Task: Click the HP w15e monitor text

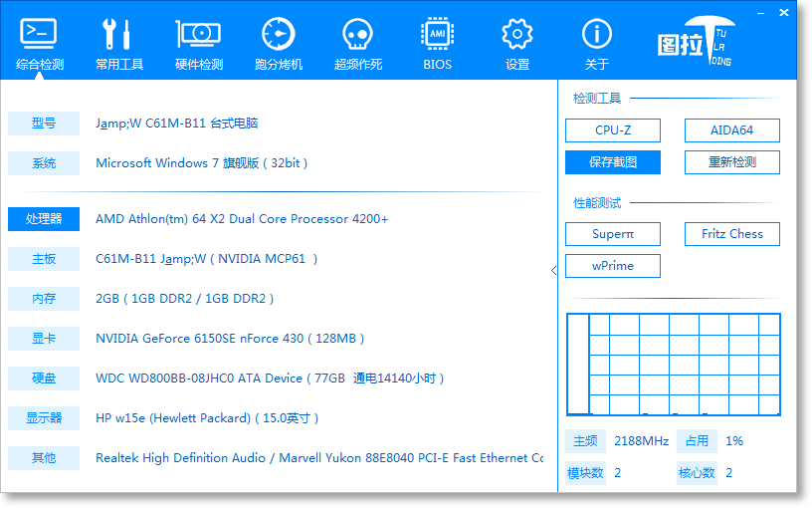Action: tap(207, 418)
